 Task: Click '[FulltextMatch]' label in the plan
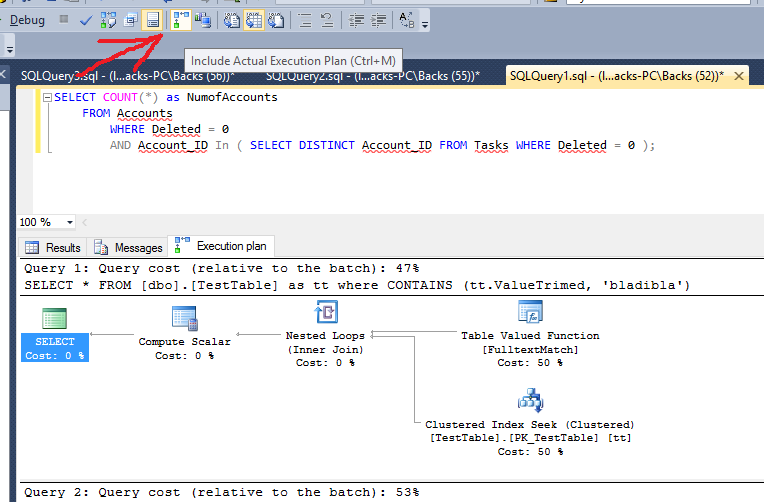[530, 349]
